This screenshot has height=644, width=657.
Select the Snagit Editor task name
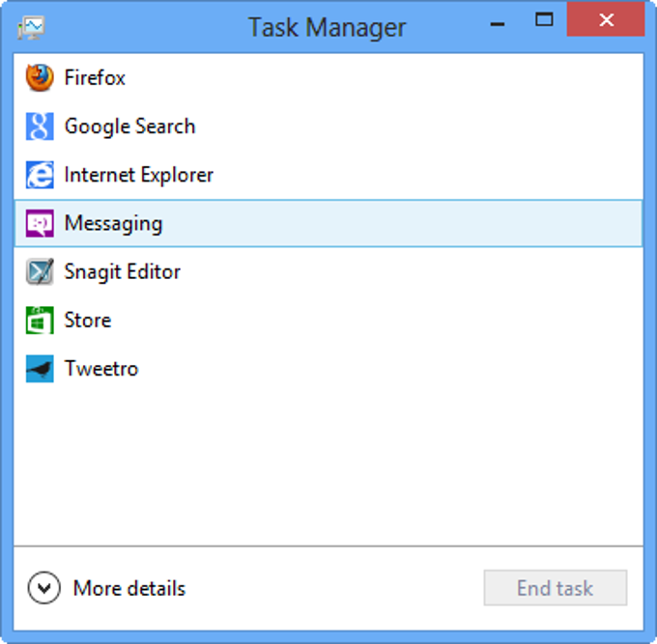(123, 272)
